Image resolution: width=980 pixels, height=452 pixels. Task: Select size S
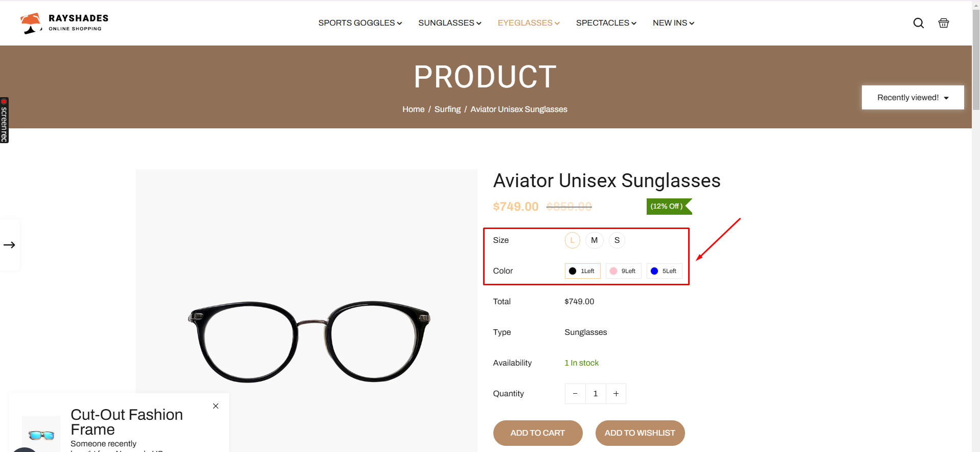click(617, 240)
